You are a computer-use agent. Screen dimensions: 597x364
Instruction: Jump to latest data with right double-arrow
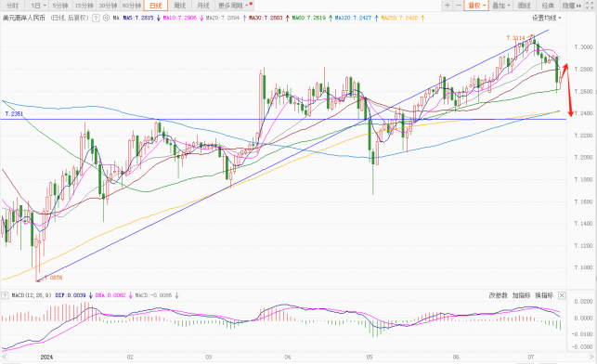591,357
